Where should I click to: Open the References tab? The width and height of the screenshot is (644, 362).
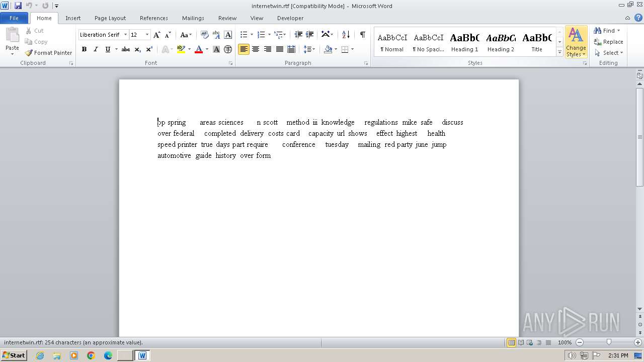[x=154, y=18]
